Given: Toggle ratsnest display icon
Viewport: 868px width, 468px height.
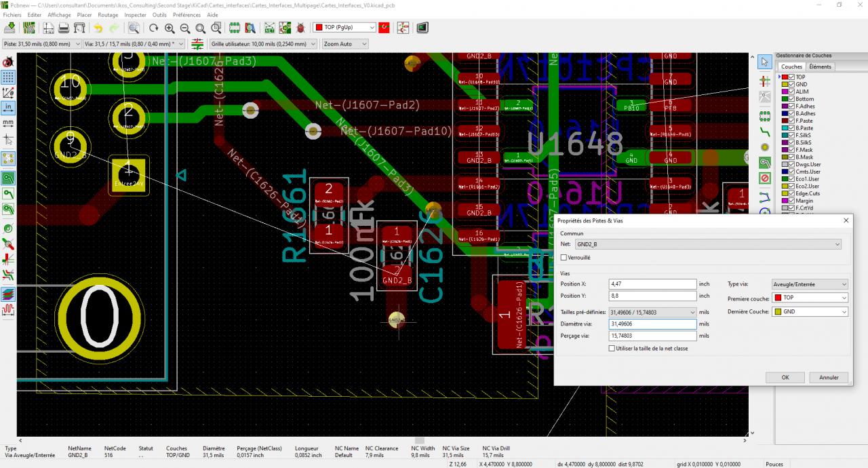Looking at the screenshot, I should 8,159.
